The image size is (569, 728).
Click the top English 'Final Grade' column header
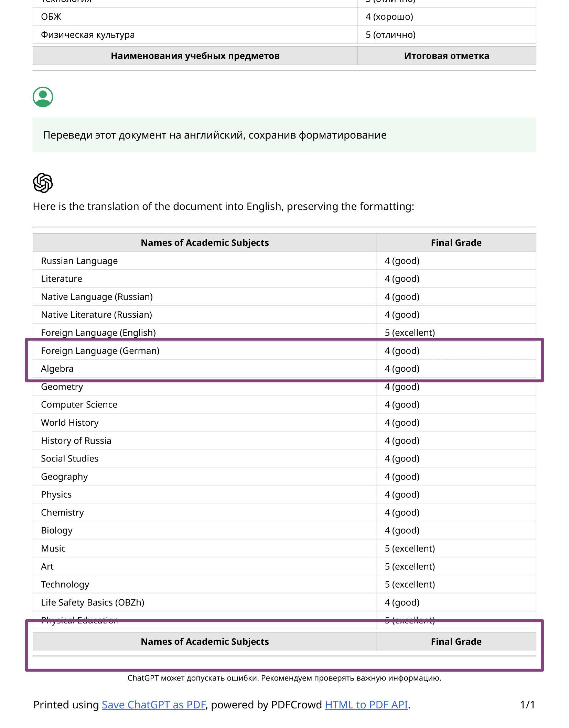coord(456,243)
